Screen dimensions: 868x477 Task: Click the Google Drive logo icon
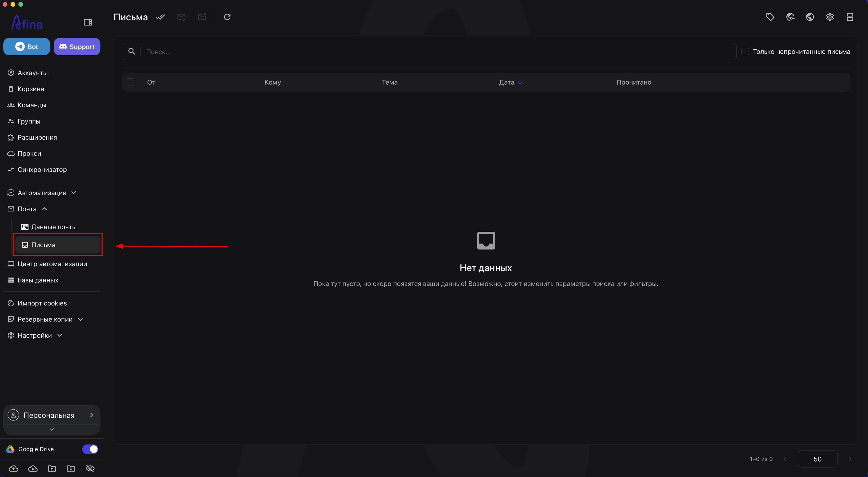(10, 449)
